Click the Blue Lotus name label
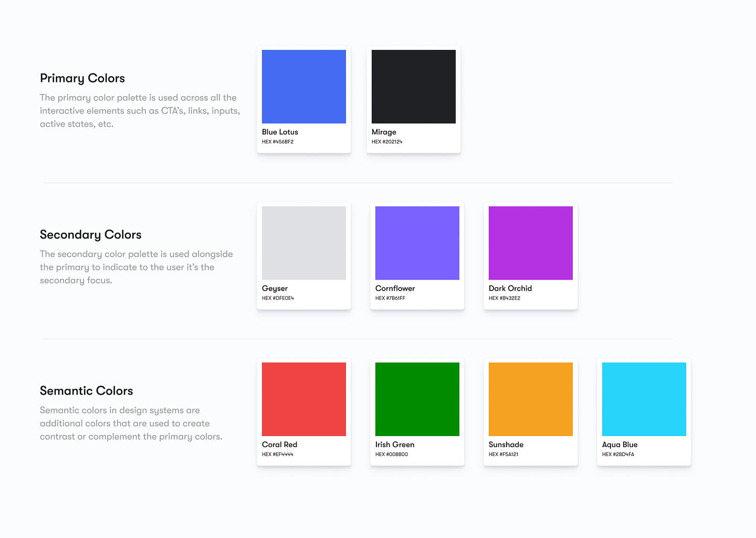This screenshot has height=538, width=756. coord(280,132)
